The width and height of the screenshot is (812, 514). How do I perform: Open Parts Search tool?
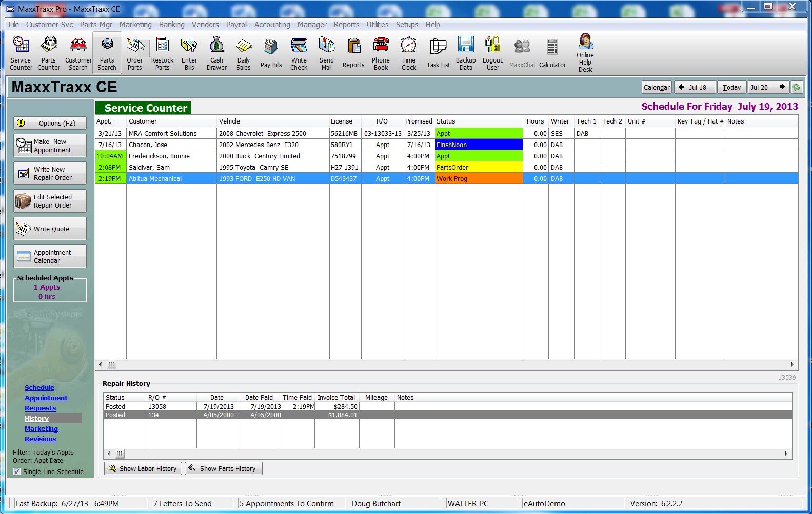(x=107, y=53)
